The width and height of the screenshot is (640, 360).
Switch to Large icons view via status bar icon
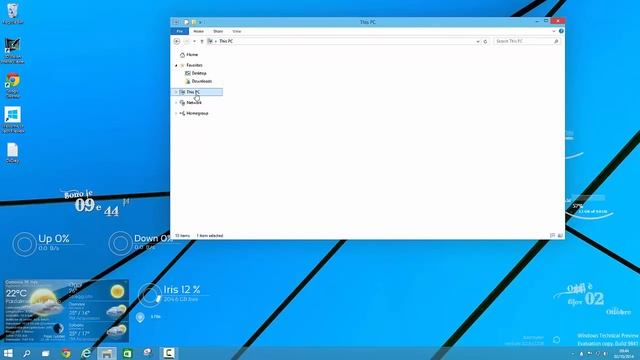pyautogui.click(x=560, y=236)
